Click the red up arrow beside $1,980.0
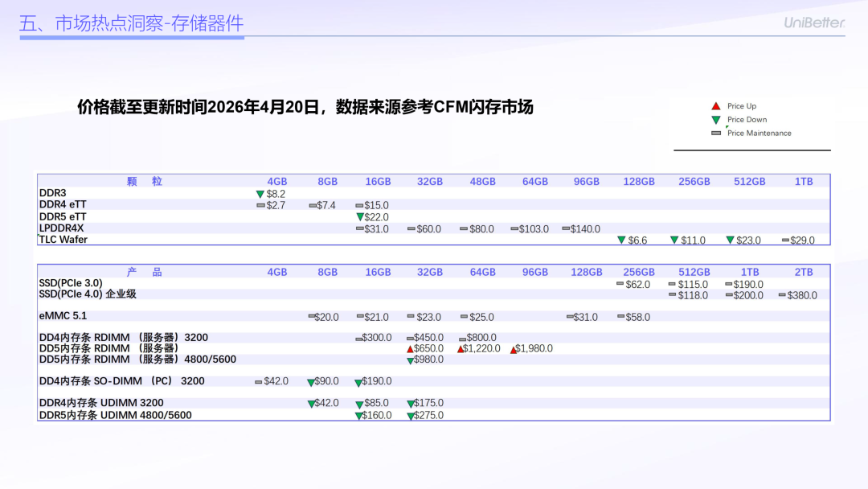 click(513, 350)
